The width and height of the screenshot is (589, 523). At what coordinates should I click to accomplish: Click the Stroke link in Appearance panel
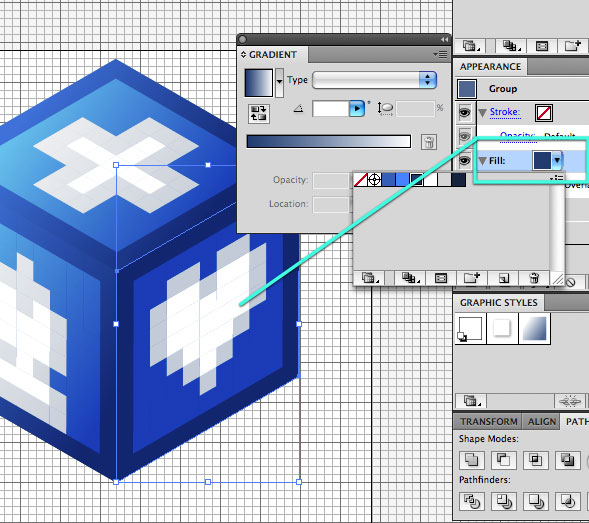tap(505, 112)
